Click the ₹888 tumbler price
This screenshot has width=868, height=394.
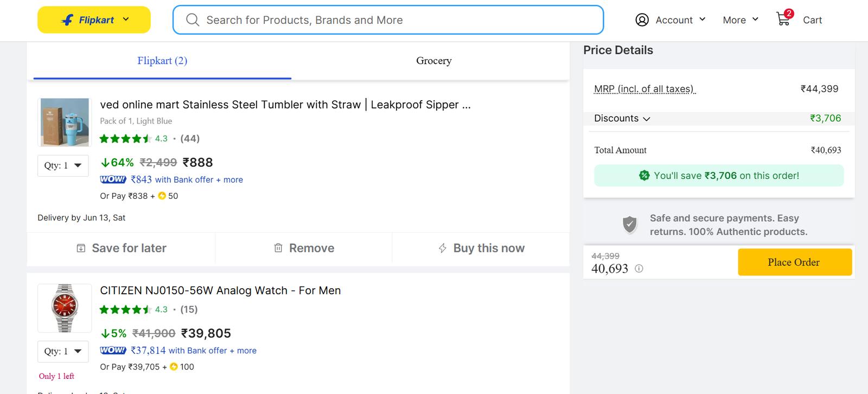pos(197,163)
